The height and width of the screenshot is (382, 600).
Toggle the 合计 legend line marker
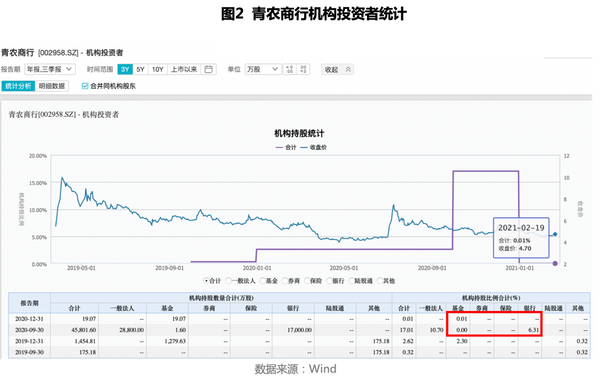click(279, 147)
